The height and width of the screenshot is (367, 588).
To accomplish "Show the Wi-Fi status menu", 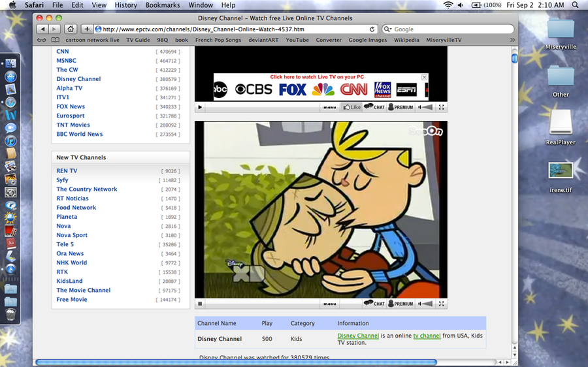I will point(448,5).
